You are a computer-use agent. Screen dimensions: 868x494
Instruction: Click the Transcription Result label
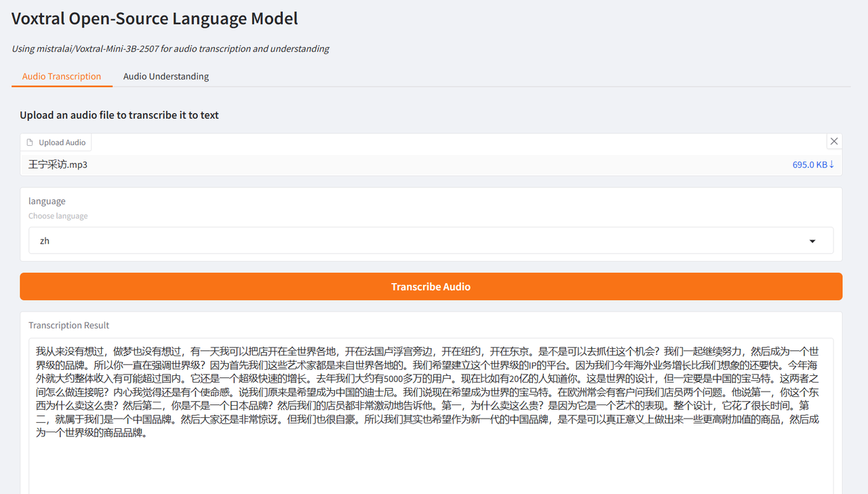coord(68,325)
